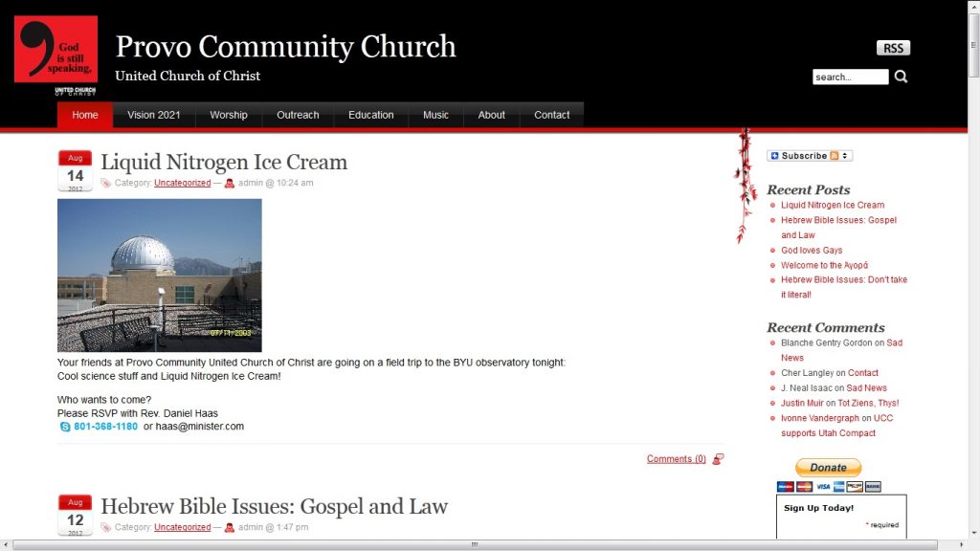Open the Music menu item
This screenshot has width=980, height=551.
435,115
